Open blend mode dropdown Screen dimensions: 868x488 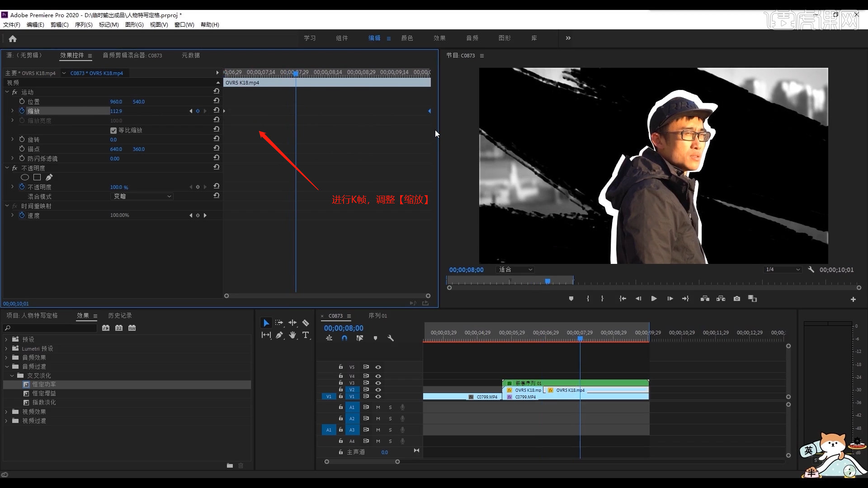(142, 197)
